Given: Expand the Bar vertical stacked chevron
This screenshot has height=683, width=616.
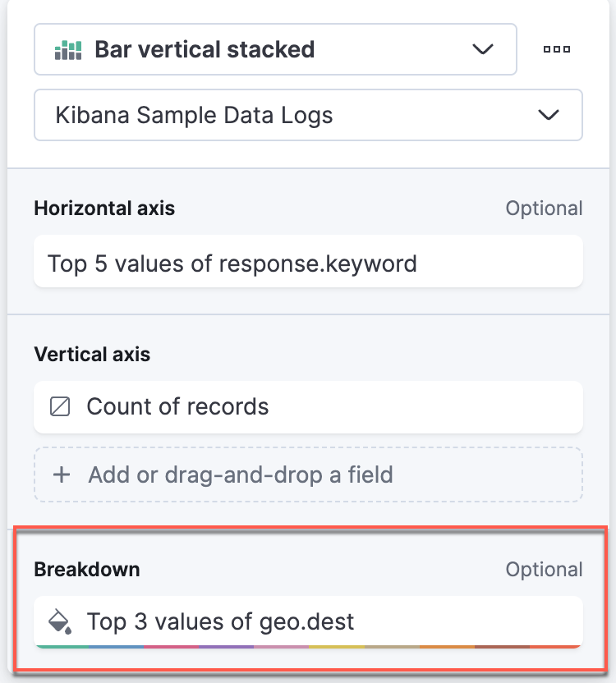Looking at the screenshot, I should click(x=483, y=49).
